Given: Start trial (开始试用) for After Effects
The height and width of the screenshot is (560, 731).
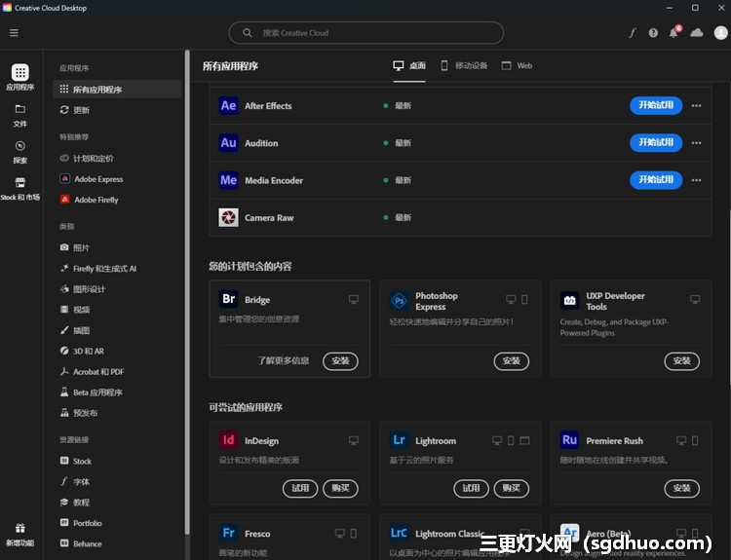Looking at the screenshot, I should tap(656, 105).
